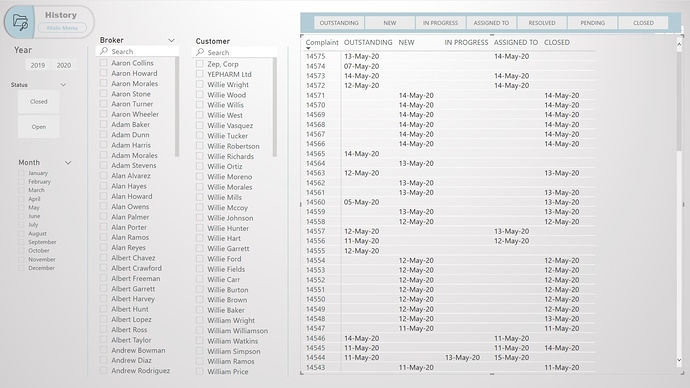Check the August month checkbox
This screenshot has width=690, height=388.
pos(21,234)
